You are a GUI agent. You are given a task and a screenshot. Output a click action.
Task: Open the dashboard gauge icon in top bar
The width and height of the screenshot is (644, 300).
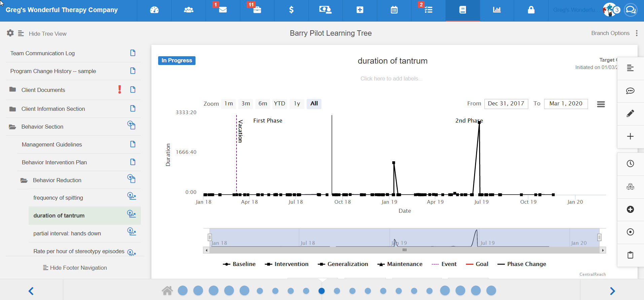pyautogui.click(x=154, y=10)
